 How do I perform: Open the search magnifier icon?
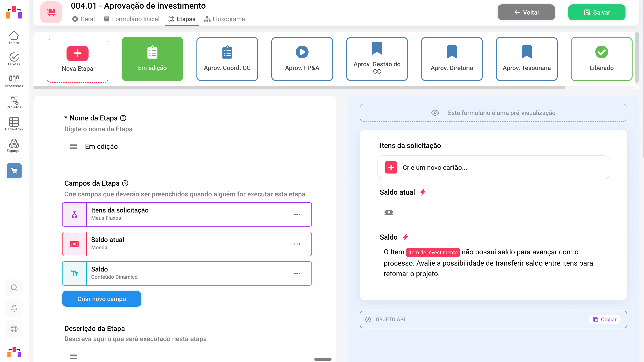click(14, 288)
